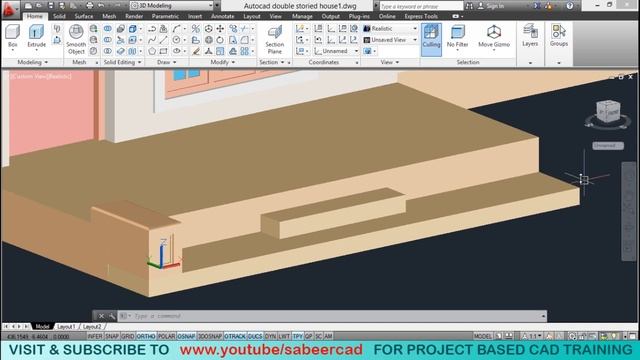This screenshot has width=640, height=360.
Task: Toggle DUCS in status bar
Action: [255, 336]
